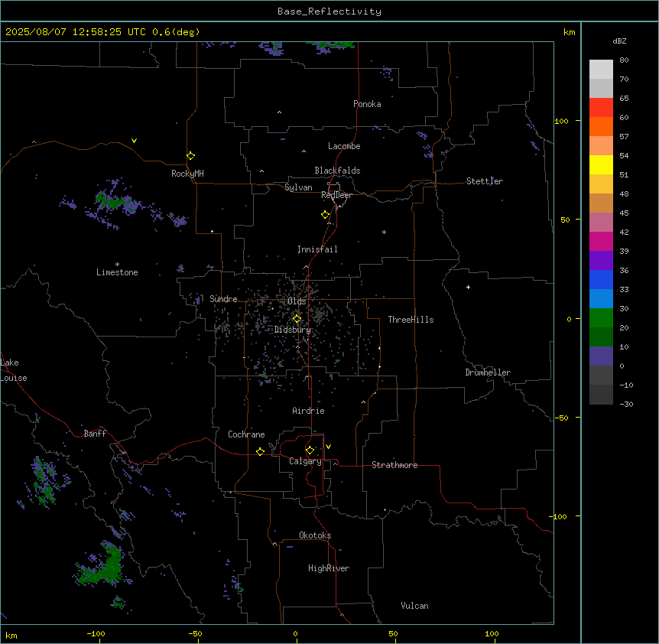
Task: Pick the magenta 39-42 dBZ legend swatch
Action: coord(601,241)
